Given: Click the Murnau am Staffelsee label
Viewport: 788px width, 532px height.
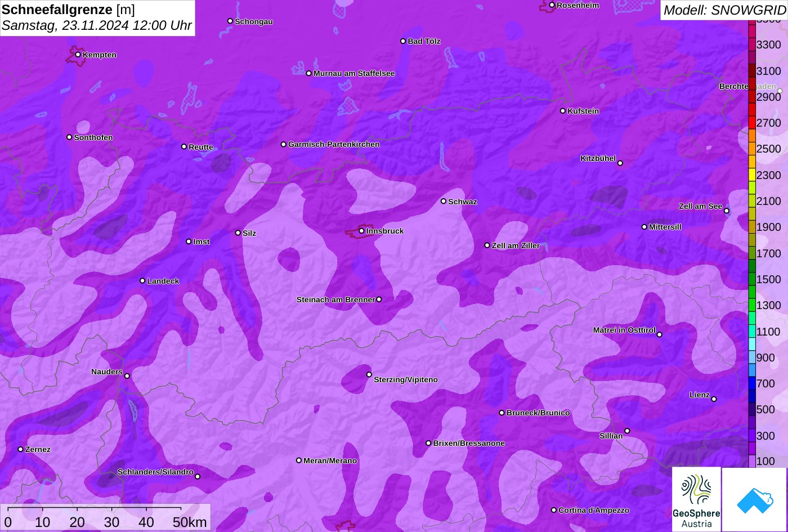Looking at the screenshot, I should click(x=354, y=73).
